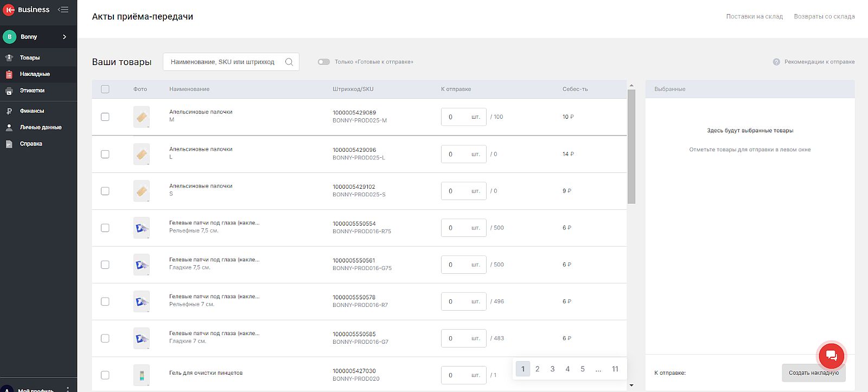Go to Возвраты со склада
Screen dimensions: 868x392
[x=824, y=17]
